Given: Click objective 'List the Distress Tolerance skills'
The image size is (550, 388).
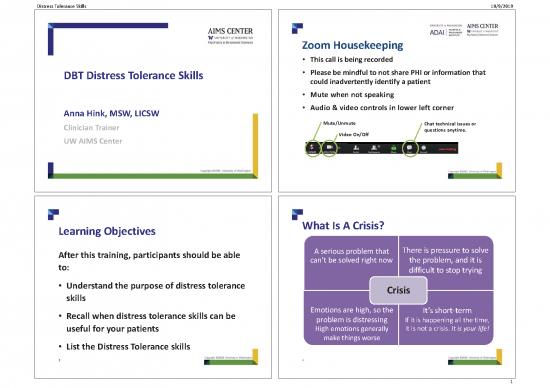Looking at the screenshot, I should [128, 347].
